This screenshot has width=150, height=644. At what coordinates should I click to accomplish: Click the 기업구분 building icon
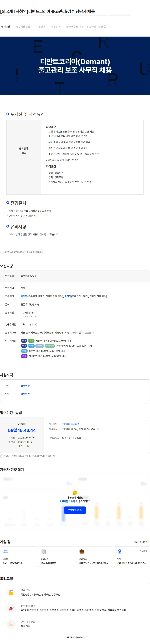coord(44,551)
